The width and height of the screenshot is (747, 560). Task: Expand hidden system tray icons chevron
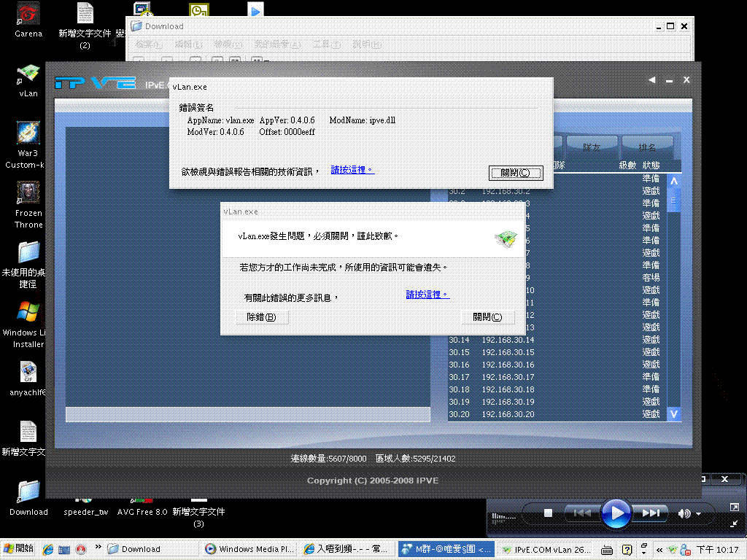tap(659, 550)
